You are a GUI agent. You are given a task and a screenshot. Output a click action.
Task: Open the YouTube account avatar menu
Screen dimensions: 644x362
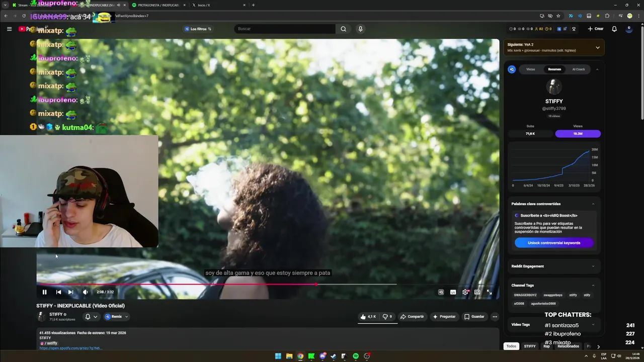(x=629, y=29)
